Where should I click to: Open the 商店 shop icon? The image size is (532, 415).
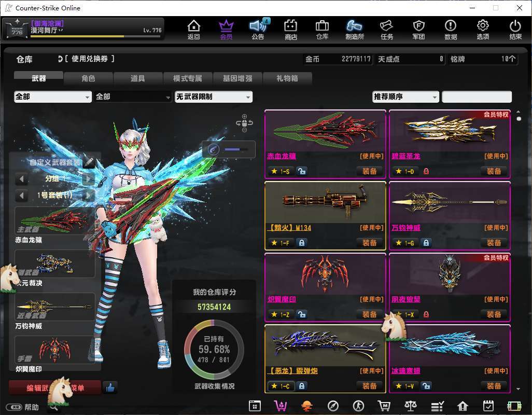coord(291,30)
